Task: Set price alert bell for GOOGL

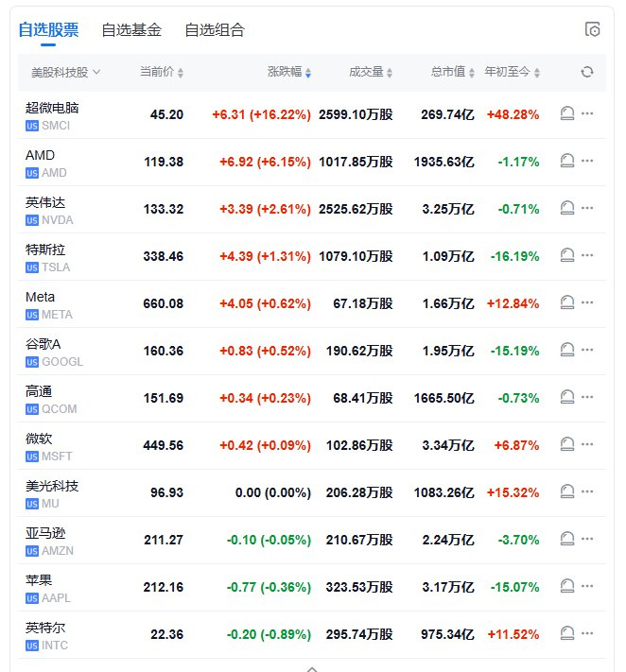Action: [566, 350]
